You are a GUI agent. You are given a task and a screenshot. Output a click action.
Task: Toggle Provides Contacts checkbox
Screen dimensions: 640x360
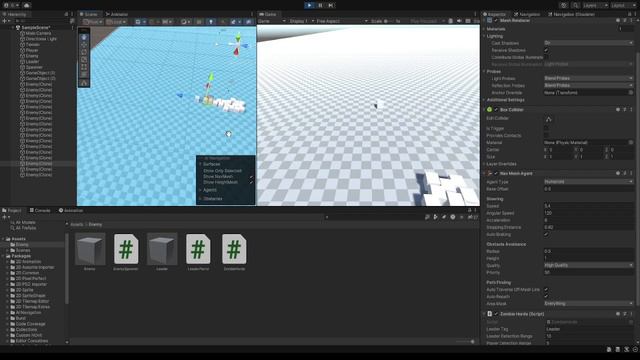click(546, 135)
